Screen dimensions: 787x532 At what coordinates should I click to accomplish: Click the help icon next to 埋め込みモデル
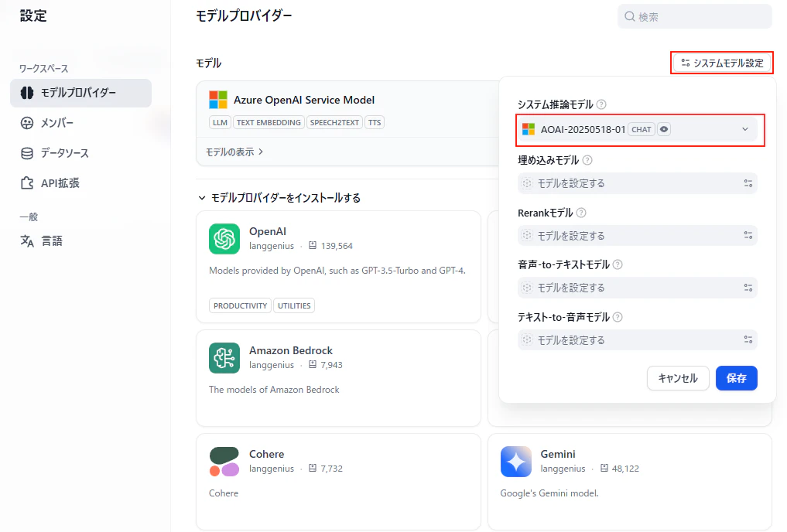point(587,160)
